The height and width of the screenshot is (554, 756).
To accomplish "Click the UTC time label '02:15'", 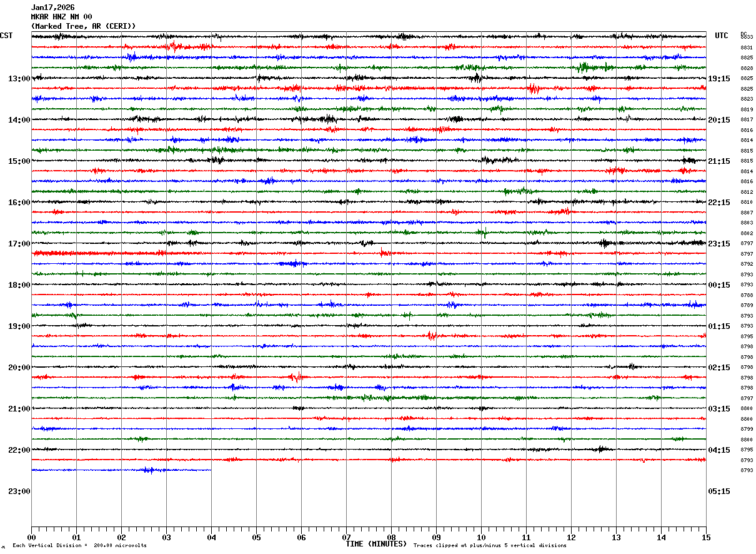I will (719, 368).
